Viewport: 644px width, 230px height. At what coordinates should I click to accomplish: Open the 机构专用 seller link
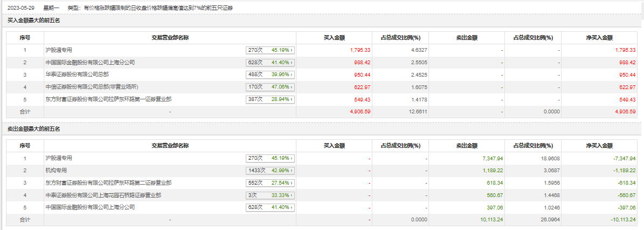[x=56, y=170]
